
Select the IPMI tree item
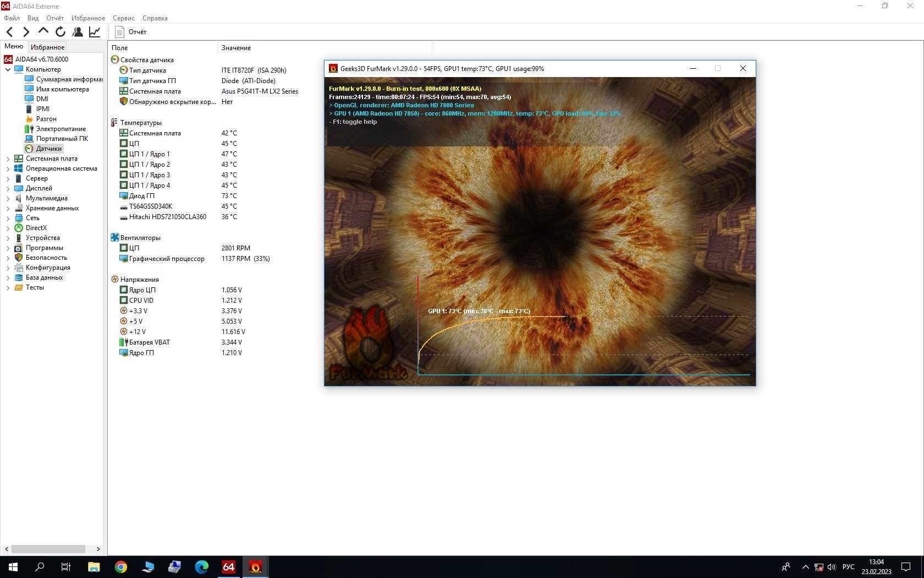point(43,109)
